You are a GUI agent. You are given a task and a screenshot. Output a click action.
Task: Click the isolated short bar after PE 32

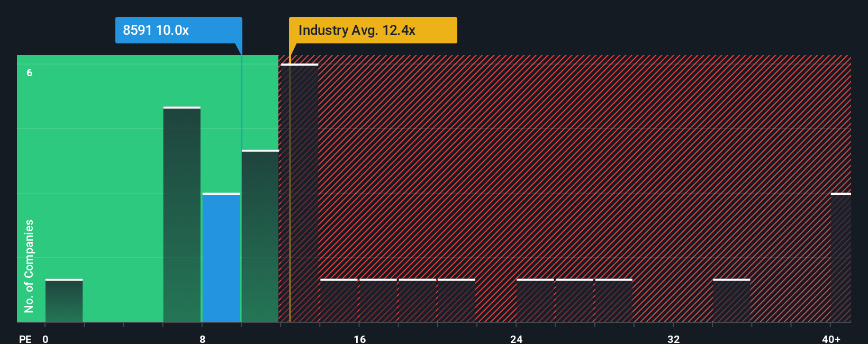[x=731, y=301]
